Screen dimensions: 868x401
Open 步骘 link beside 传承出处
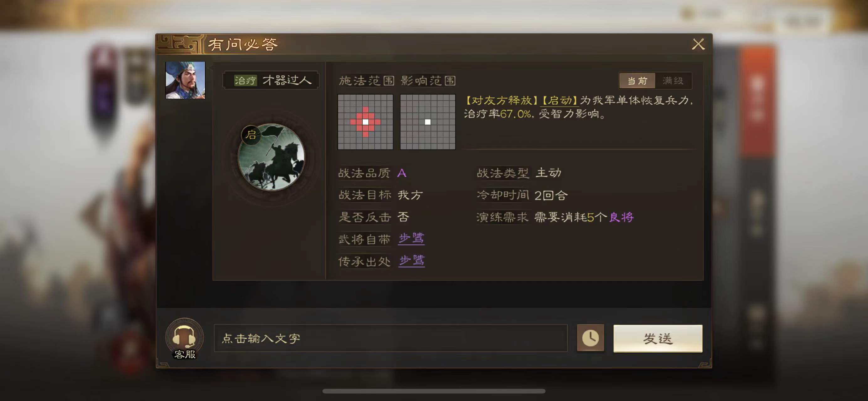(411, 261)
